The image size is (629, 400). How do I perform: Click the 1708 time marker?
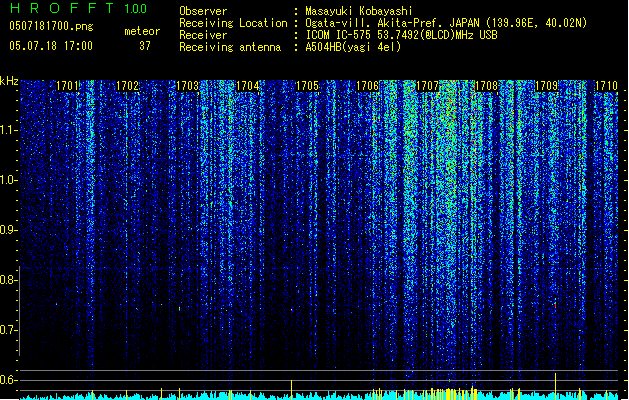pyautogui.click(x=486, y=86)
